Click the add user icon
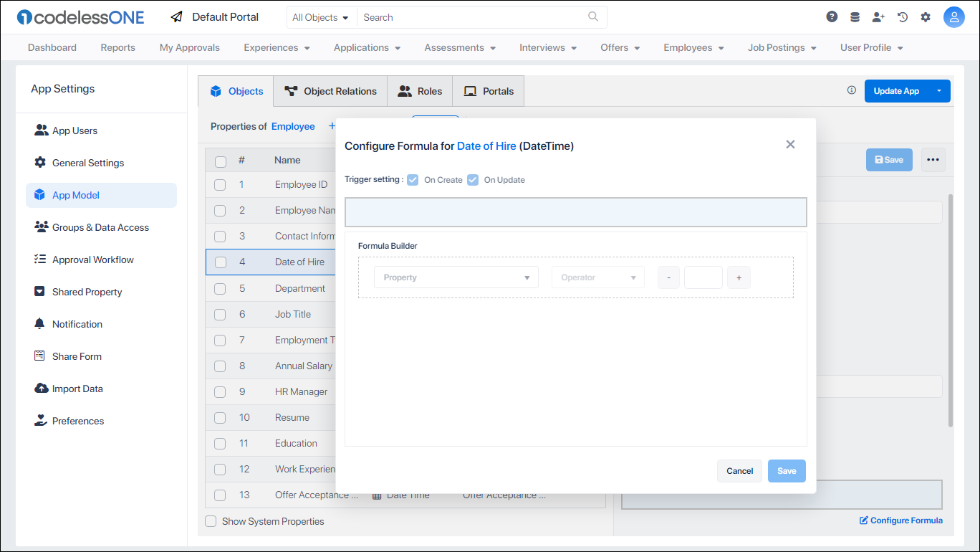Viewport: 980px width, 552px height. click(878, 17)
